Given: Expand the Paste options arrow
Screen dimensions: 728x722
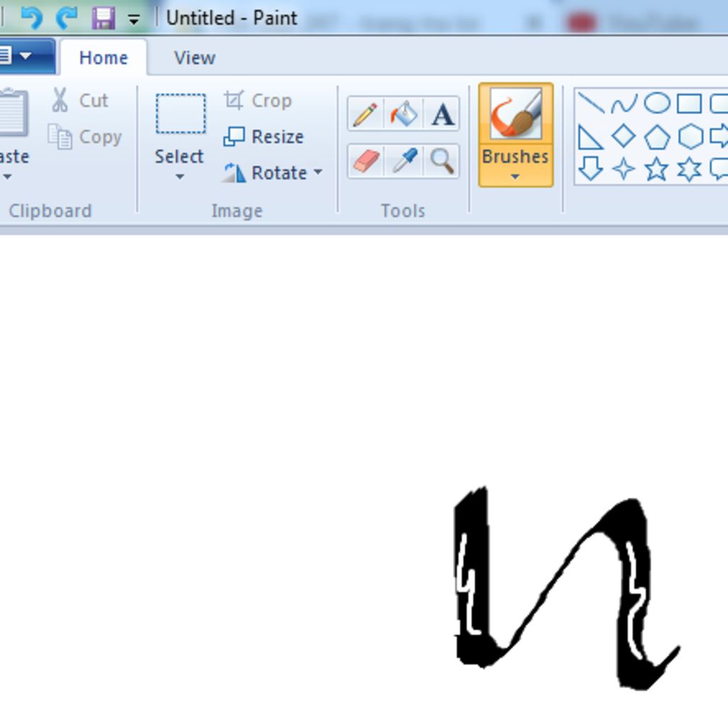Looking at the screenshot, I should [x=7, y=177].
